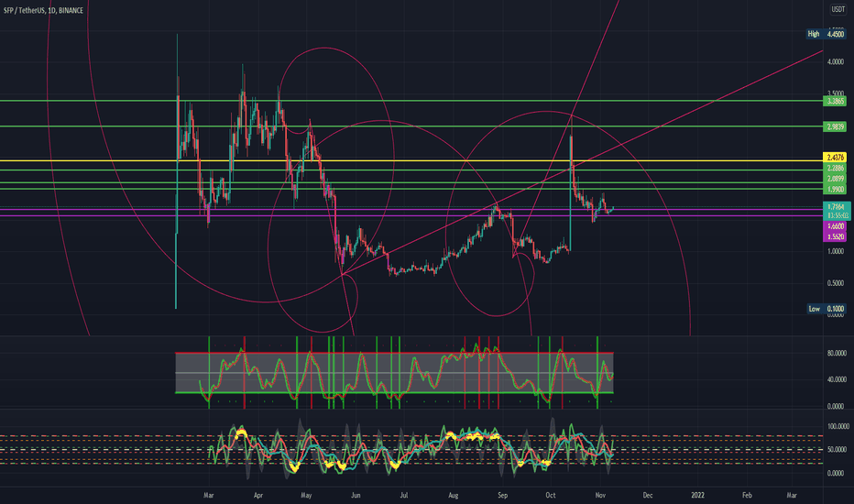Click the 50.0000 lower indicator scale value
This screenshot has width=854, height=504.
tap(838, 450)
